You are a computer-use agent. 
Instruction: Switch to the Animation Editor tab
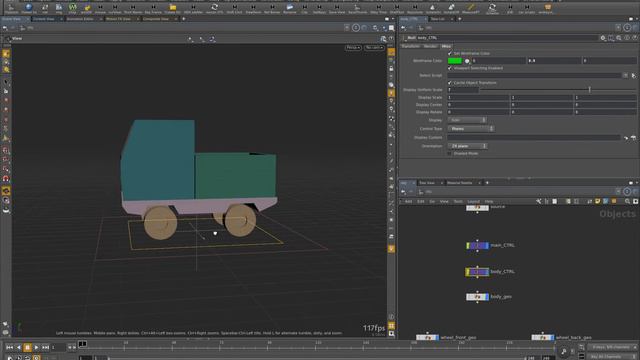pyautogui.click(x=80, y=19)
